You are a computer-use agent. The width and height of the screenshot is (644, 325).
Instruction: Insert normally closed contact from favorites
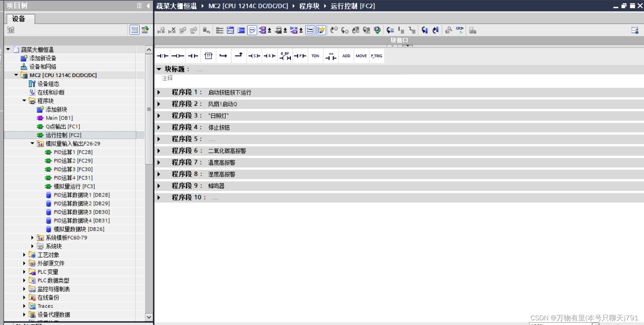coord(163,56)
